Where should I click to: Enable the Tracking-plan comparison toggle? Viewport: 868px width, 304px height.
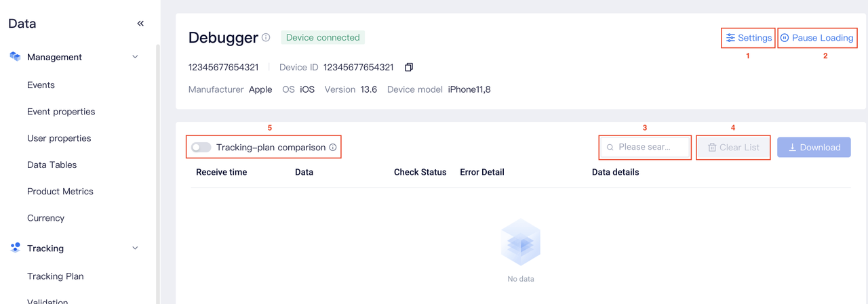click(201, 148)
